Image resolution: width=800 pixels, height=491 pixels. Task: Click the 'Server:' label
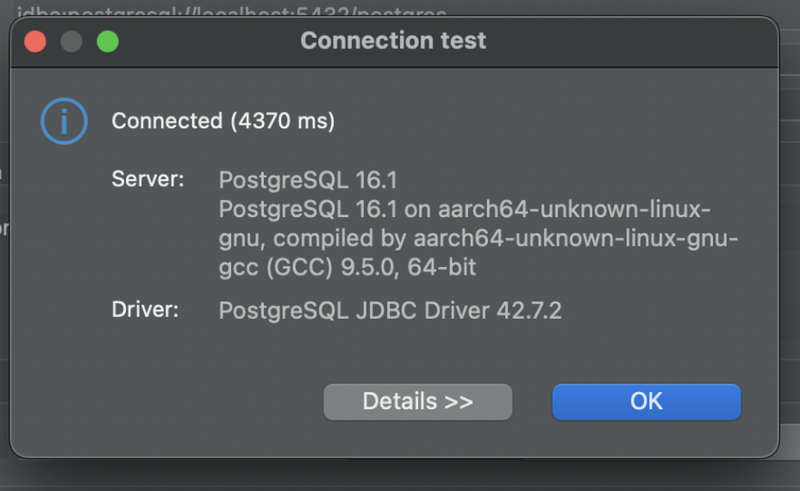(x=147, y=179)
